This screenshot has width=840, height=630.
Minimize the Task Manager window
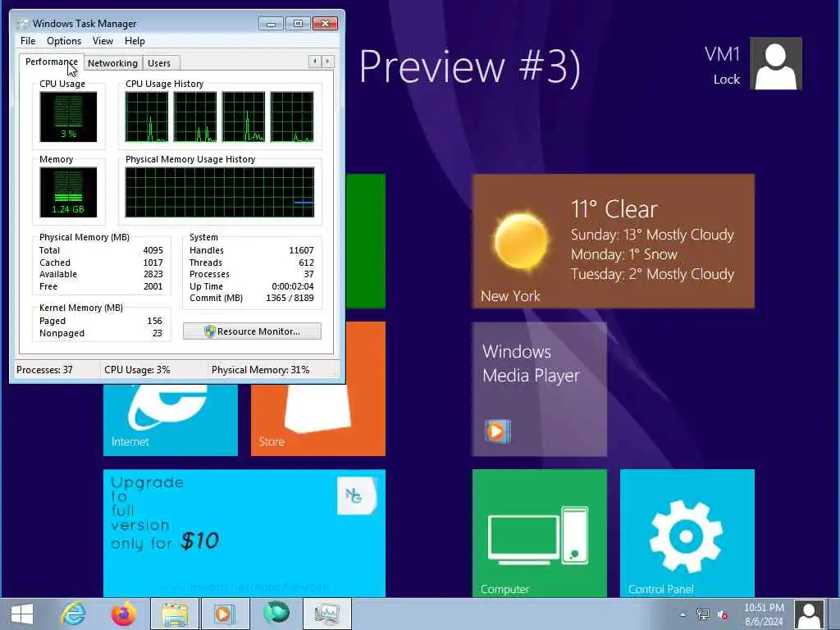pos(271,23)
